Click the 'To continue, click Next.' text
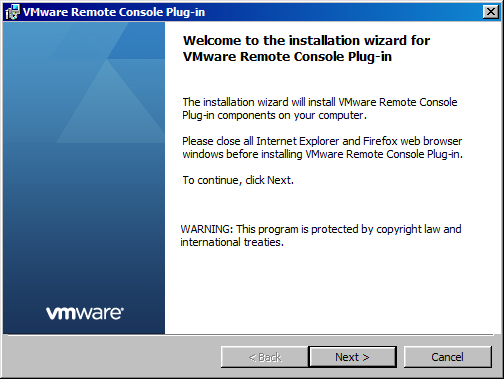The width and height of the screenshot is (504, 379). [238, 180]
